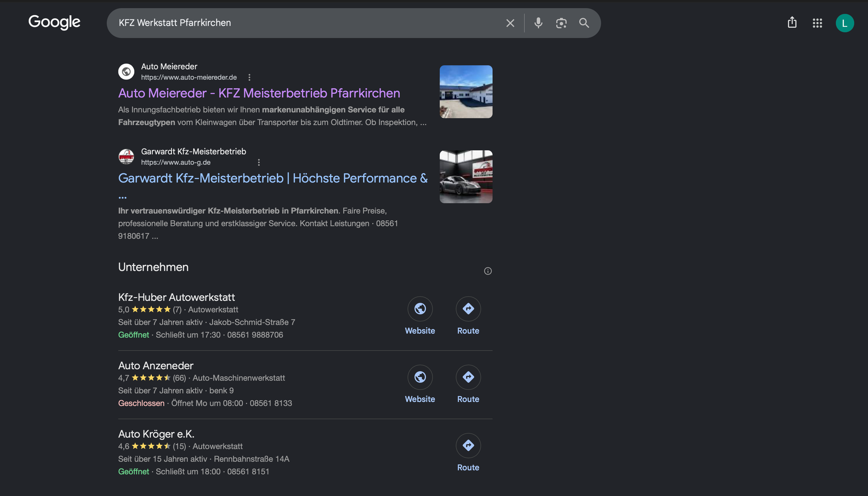Viewport: 868px width, 496px height.
Task: Click the Garwardt Kfz-Meisterbetrieb site name
Action: [194, 152]
